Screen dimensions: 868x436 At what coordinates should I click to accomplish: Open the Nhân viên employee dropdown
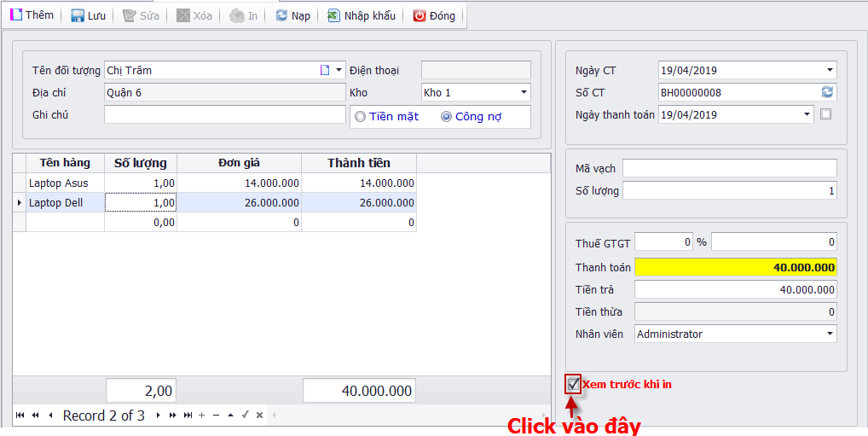(x=830, y=334)
